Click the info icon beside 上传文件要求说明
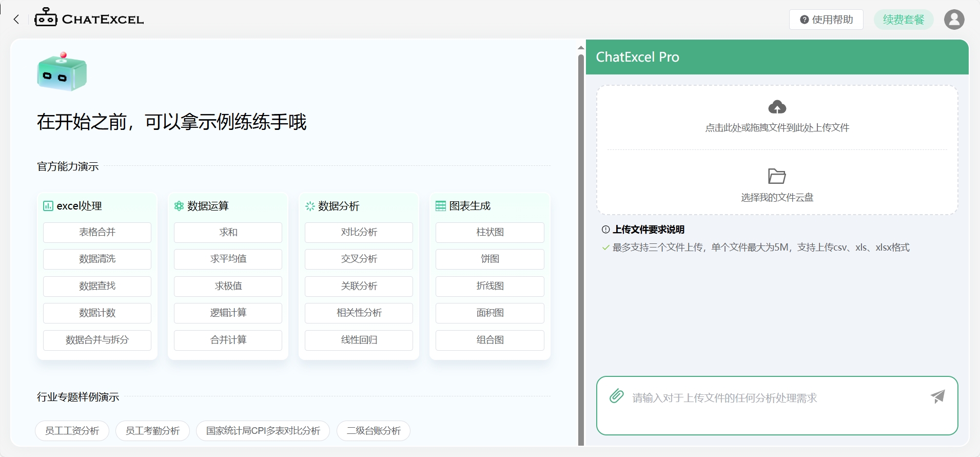The image size is (980, 457). 605,230
